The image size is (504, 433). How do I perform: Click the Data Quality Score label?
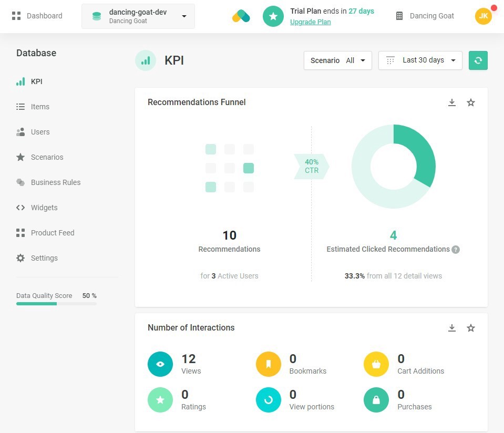(x=44, y=296)
